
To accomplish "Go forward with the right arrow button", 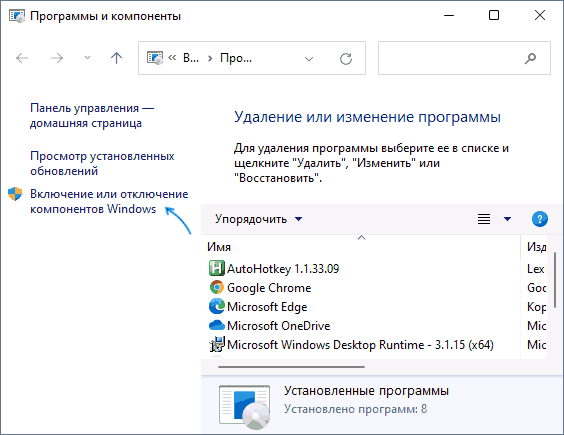I will 57,58.
